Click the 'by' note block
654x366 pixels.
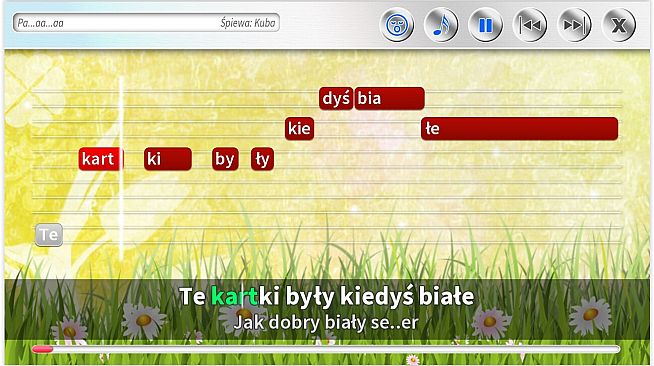225,159
